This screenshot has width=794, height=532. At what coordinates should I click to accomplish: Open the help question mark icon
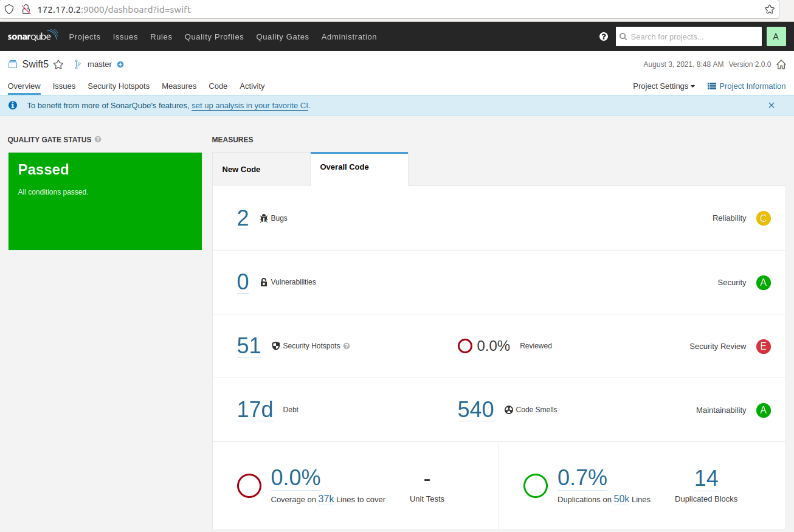(x=603, y=36)
